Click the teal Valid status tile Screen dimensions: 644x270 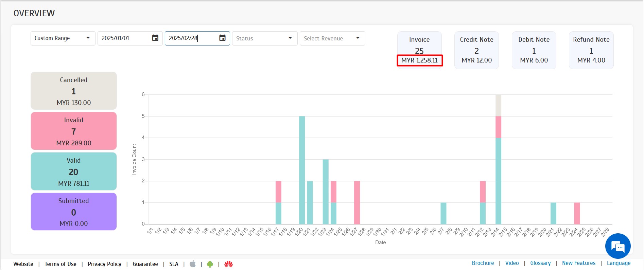(x=74, y=172)
